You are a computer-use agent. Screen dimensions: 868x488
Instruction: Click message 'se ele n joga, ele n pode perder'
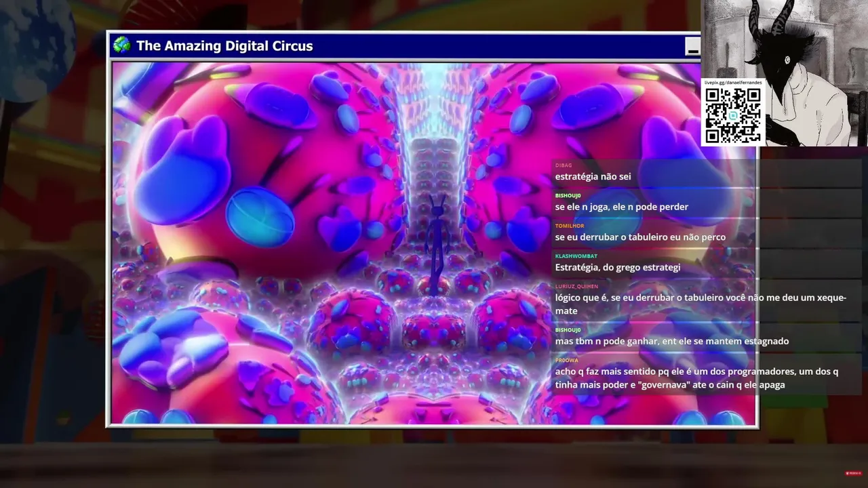click(x=622, y=207)
